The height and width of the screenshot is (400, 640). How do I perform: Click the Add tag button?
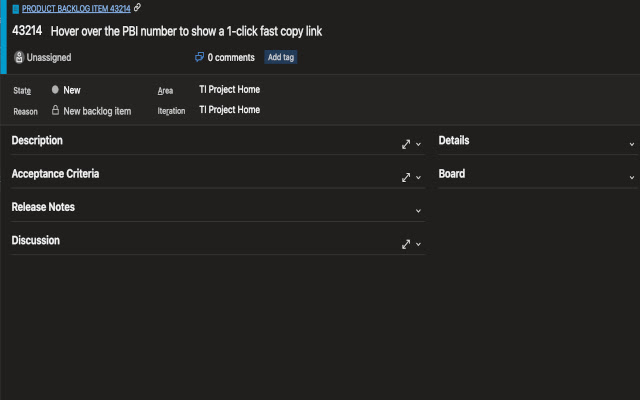tap(280, 57)
